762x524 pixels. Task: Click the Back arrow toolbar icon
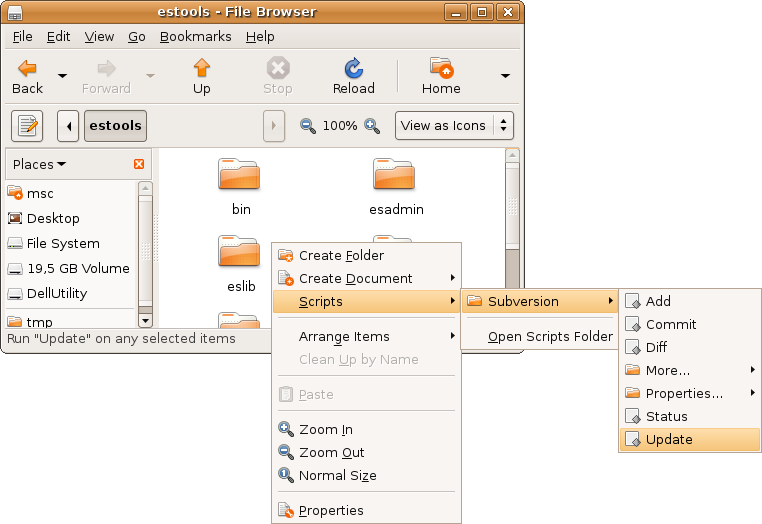point(27,69)
